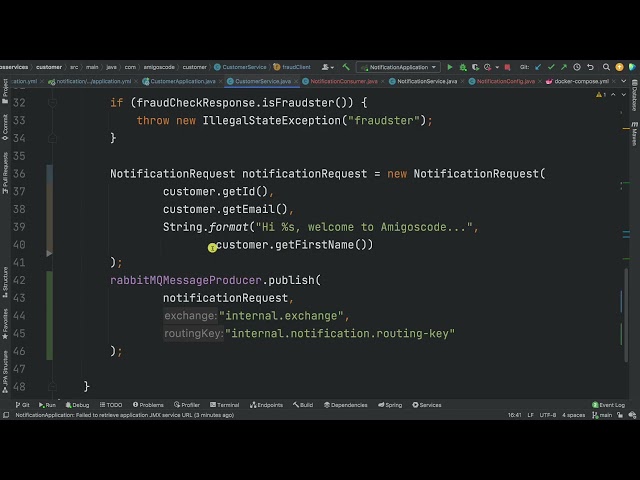
Task: Open the Project tool window on the left stripe
Action: [5, 91]
